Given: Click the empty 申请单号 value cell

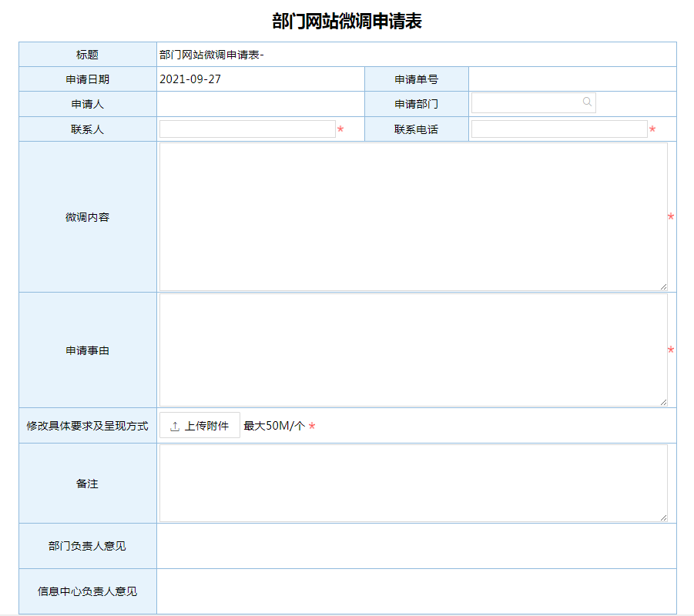Looking at the screenshot, I should (x=572, y=79).
